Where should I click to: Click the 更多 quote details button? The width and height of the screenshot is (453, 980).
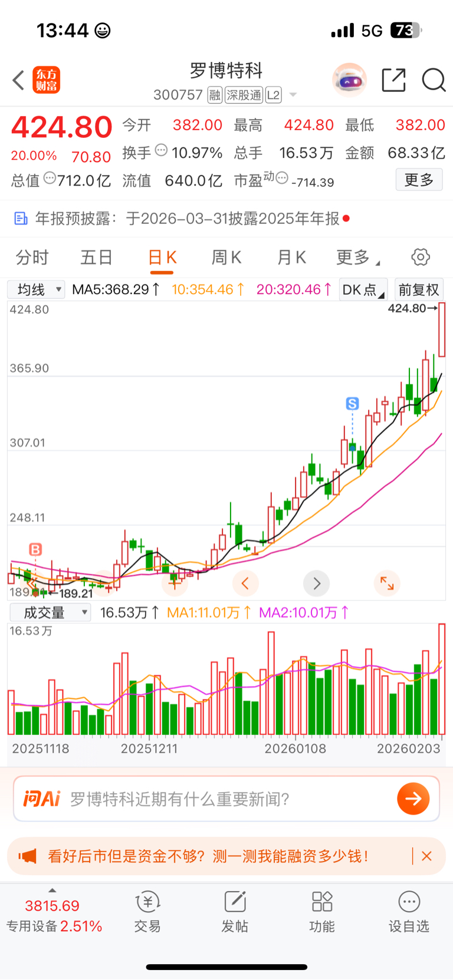click(419, 180)
